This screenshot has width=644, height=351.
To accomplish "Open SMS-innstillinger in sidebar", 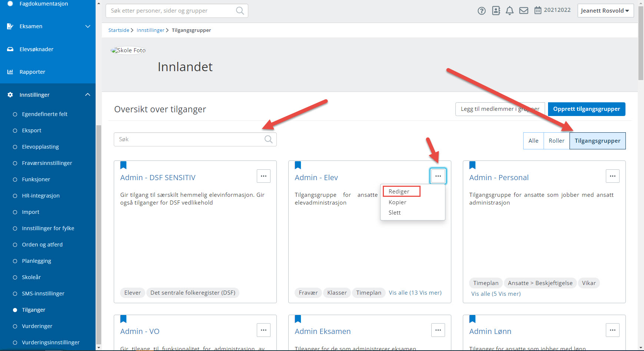I will [43, 294].
